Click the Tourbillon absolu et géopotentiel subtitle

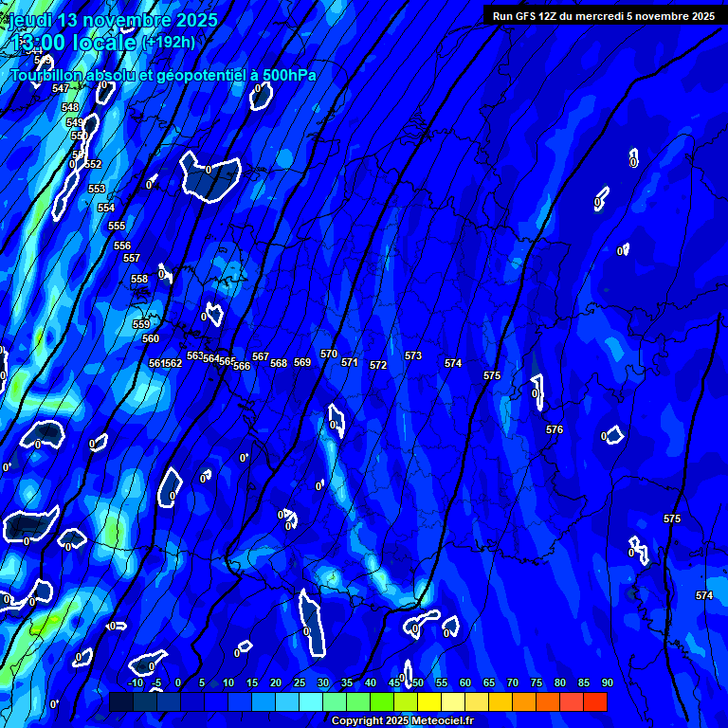[163, 76]
